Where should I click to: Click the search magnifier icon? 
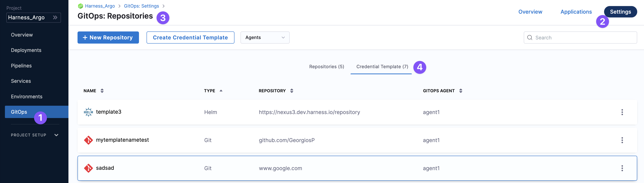coord(529,38)
